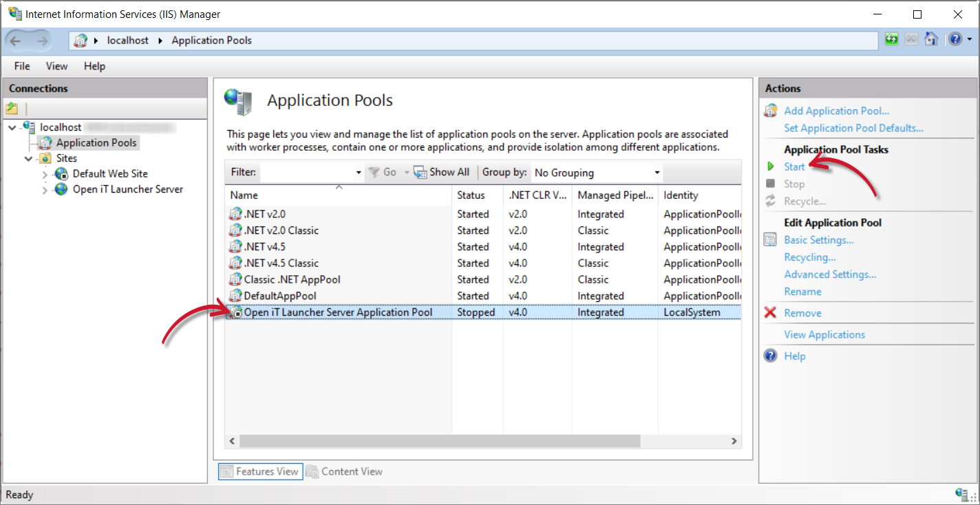Viewport: 980px width, 505px height.
Task: Open the View menu
Action: [56, 66]
